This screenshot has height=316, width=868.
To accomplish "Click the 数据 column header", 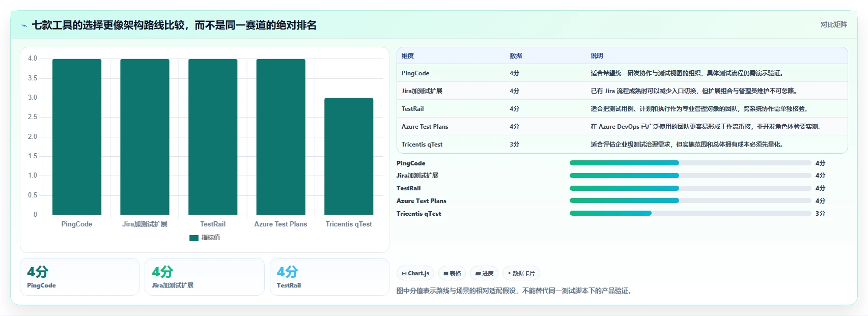I will tap(516, 56).
